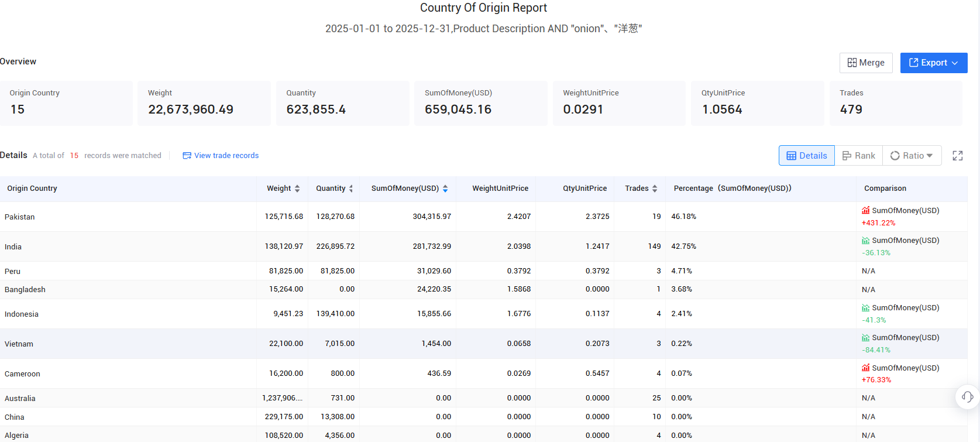The width and height of the screenshot is (980, 442).
Task: Open the customer support headset icon
Action: click(x=968, y=397)
